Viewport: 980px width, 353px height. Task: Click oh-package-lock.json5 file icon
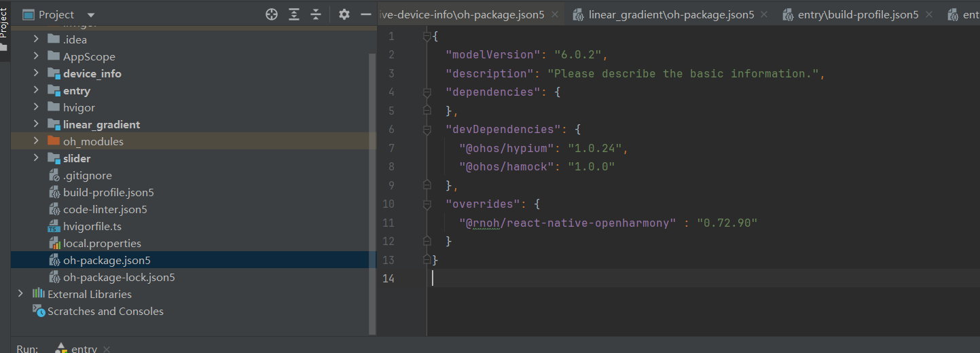[x=54, y=277]
